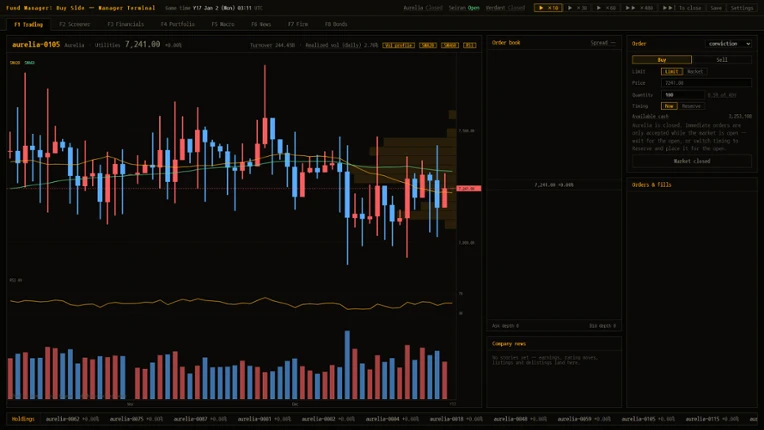Toggle the RSI indicator chip

click(469, 45)
